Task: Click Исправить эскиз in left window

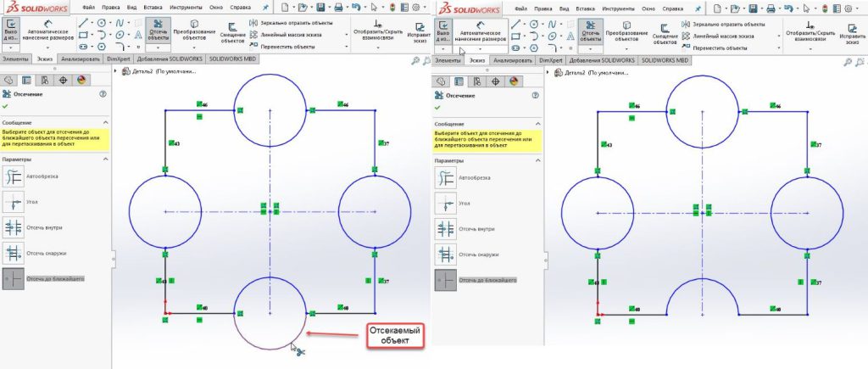Action: (x=420, y=33)
